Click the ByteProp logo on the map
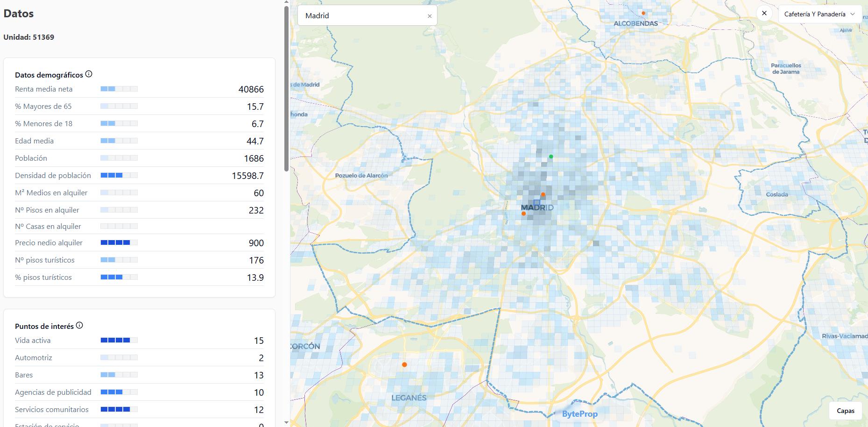The width and height of the screenshot is (868, 427). 579,414
